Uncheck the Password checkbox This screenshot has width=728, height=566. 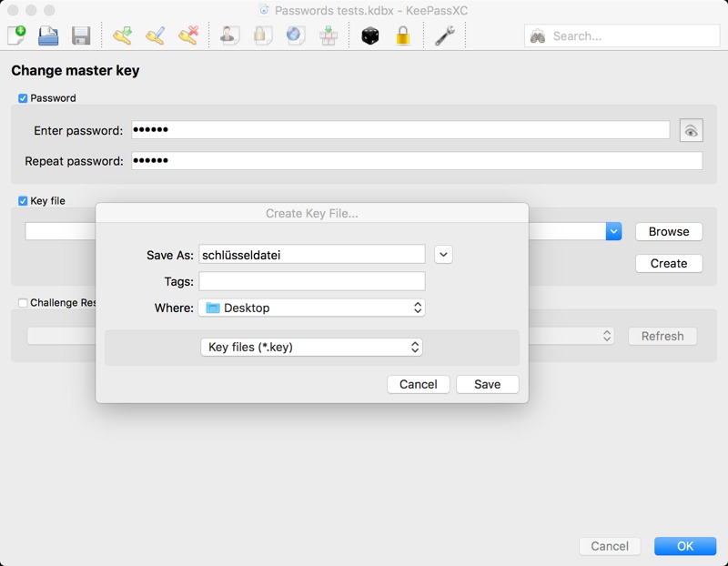[23, 98]
